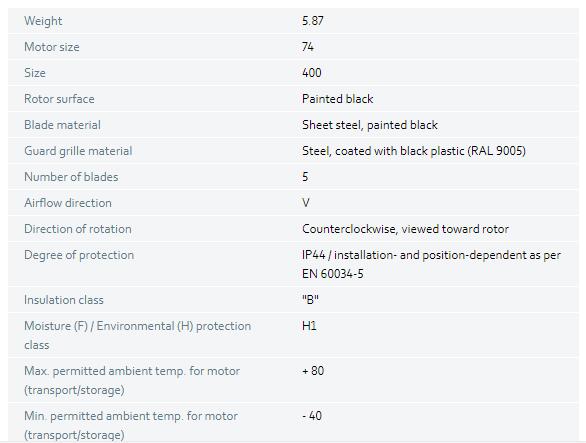Select the Painted black value

(337, 99)
